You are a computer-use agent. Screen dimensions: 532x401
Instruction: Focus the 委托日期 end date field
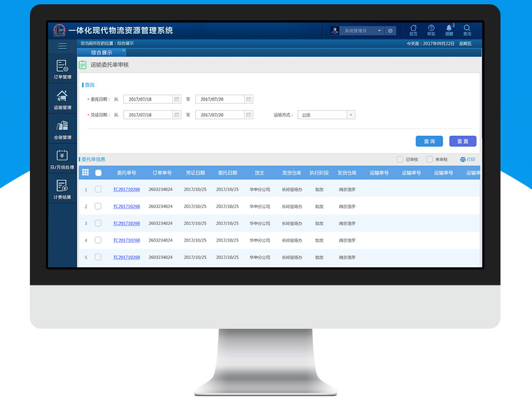pyautogui.click(x=220, y=99)
